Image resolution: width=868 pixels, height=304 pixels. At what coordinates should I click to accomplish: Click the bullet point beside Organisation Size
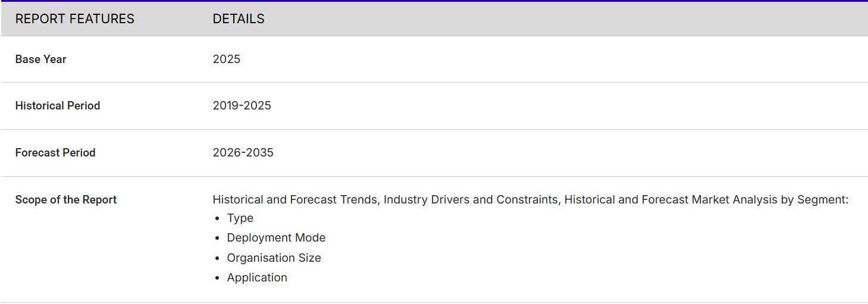217,259
